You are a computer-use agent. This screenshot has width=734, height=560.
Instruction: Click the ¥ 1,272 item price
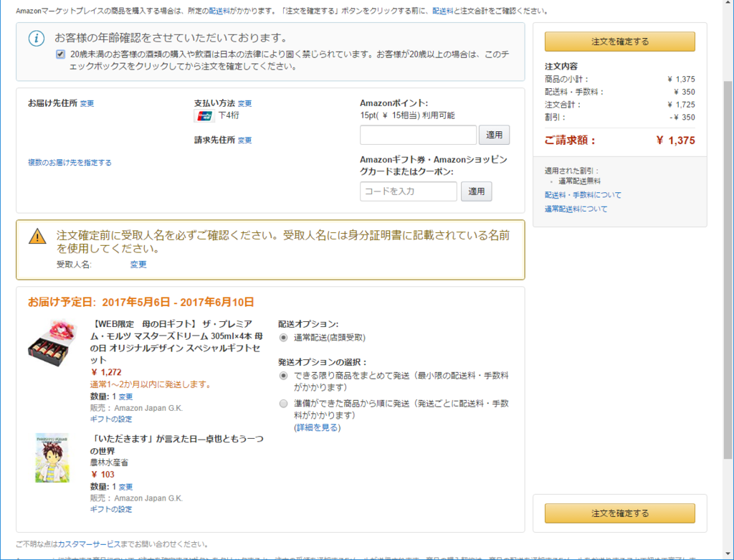pyautogui.click(x=106, y=372)
